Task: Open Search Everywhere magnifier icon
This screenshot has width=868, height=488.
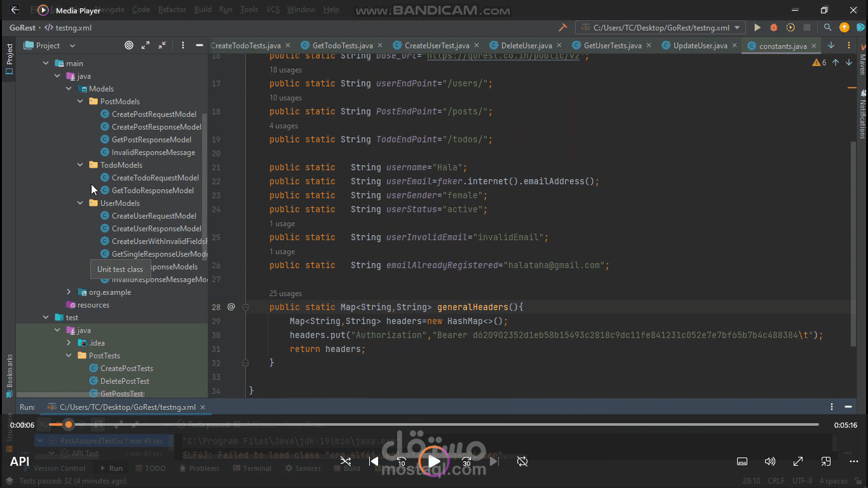Action: 827,28
